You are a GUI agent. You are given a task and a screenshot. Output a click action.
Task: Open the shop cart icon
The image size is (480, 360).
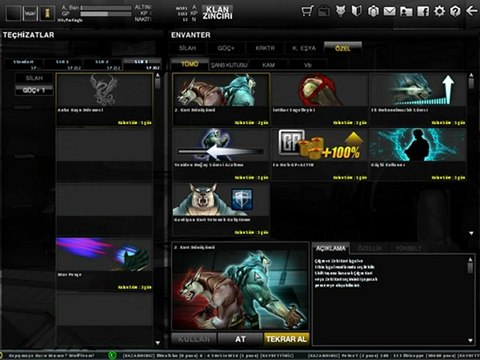[x=307, y=11]
